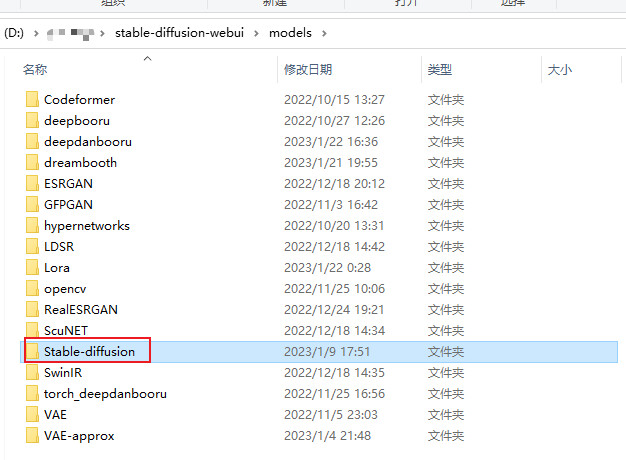This screenshot has height=460, width=626.
Task: Select the RealESRGAN folder name
Action: pos(81,310)
